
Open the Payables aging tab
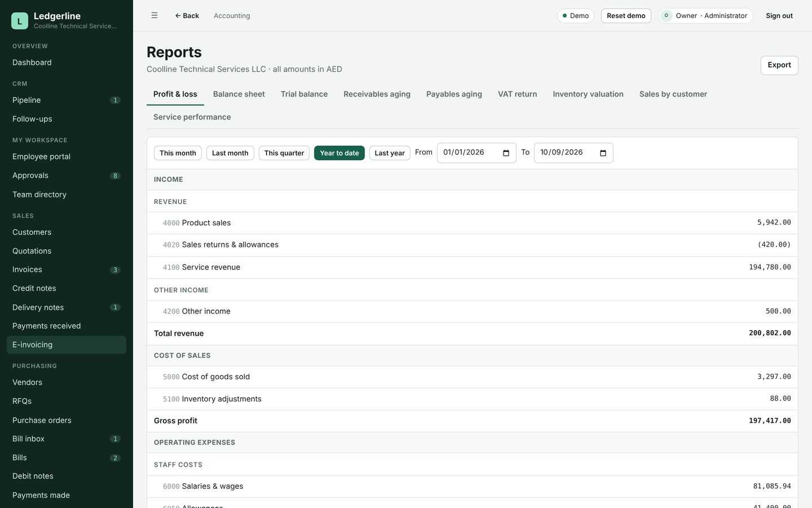(454, 94)
